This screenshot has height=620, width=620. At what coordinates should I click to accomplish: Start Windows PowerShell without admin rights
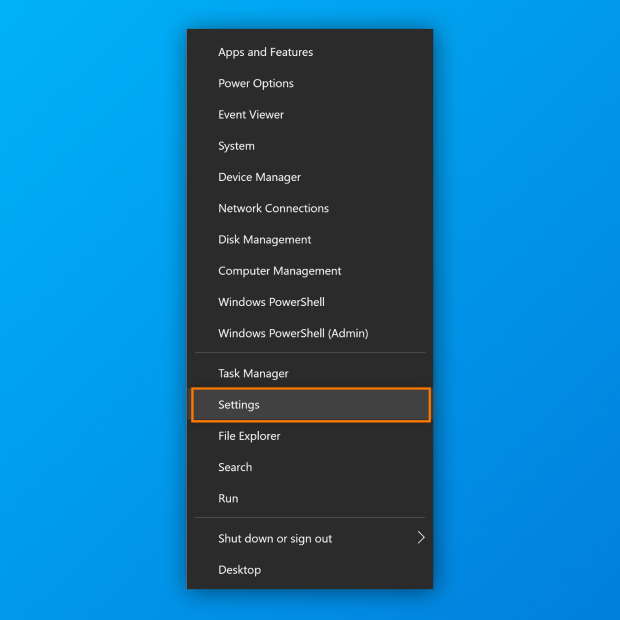[x=271, y=302]
